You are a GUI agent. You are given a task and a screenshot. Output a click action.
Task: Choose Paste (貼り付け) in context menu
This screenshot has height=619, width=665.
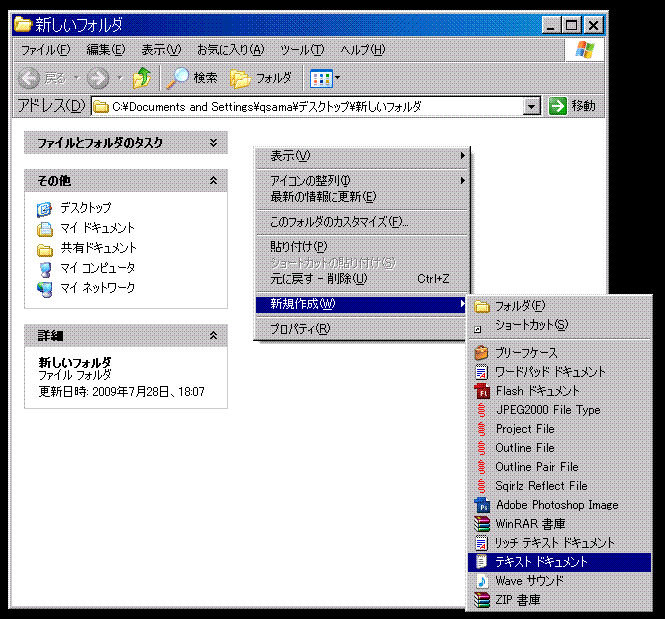point(362,246)
